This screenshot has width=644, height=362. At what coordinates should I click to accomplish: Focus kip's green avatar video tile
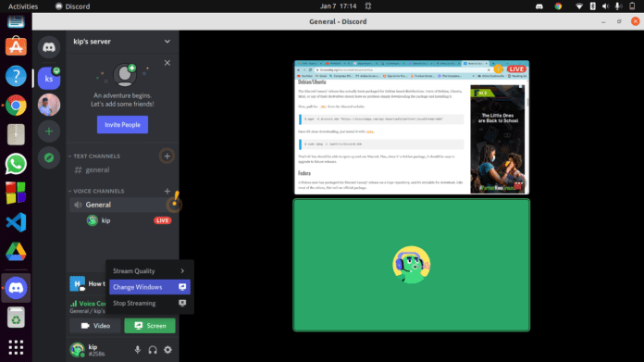(x=411, y=265)
